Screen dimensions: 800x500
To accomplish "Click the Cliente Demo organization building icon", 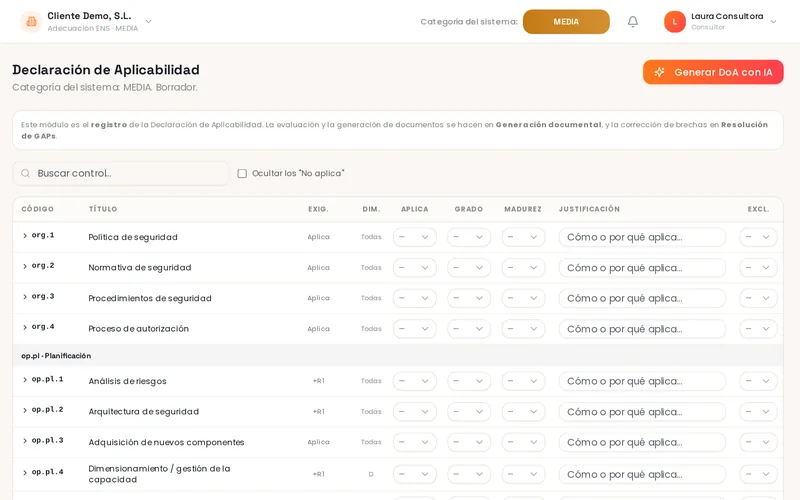I will point(31,21).
